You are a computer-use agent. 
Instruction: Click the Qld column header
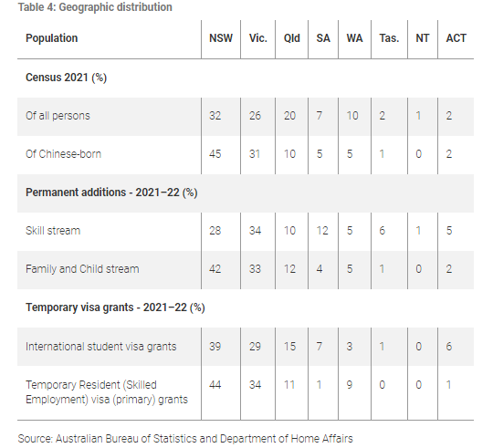[x=292, y=38]
